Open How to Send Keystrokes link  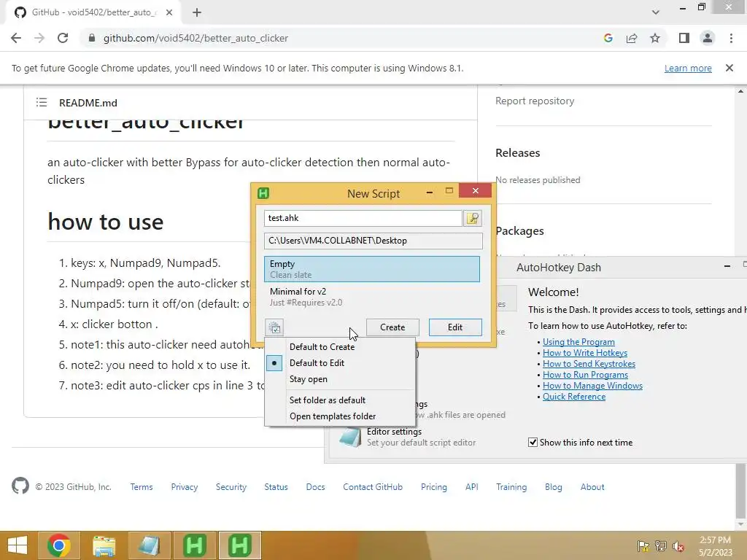[x=589, y=364]
